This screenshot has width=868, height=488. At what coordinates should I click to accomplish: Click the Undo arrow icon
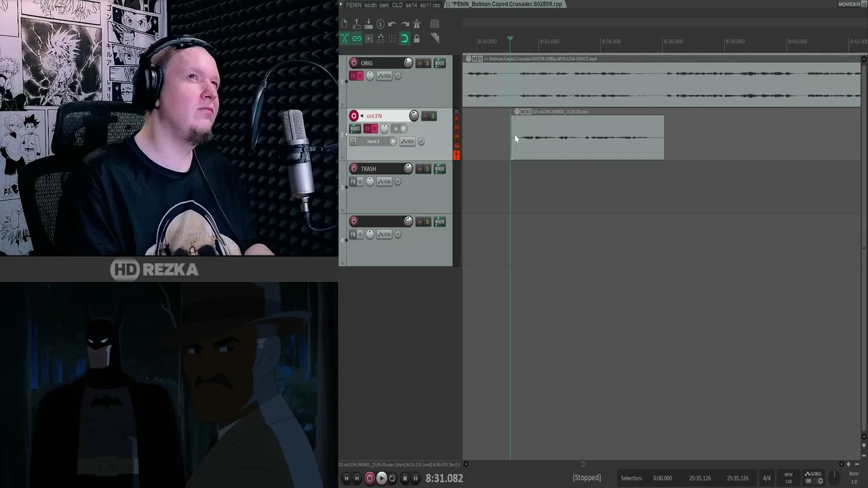point(393,24)
